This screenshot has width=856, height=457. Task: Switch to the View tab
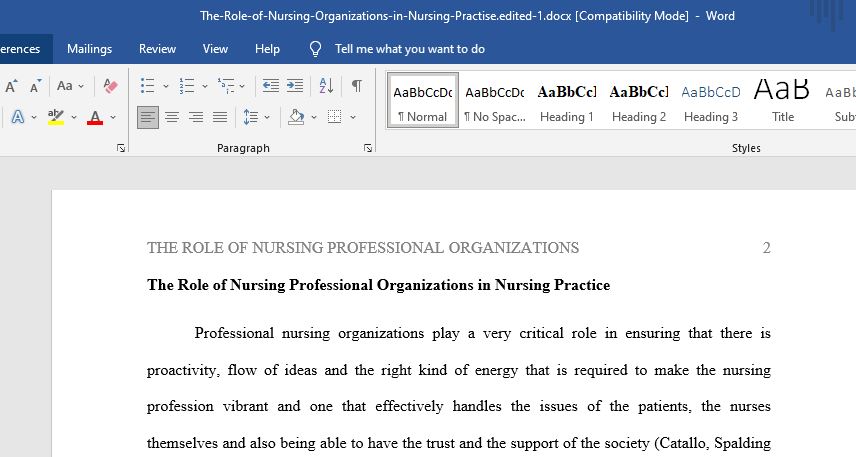[x=215, y=49]
